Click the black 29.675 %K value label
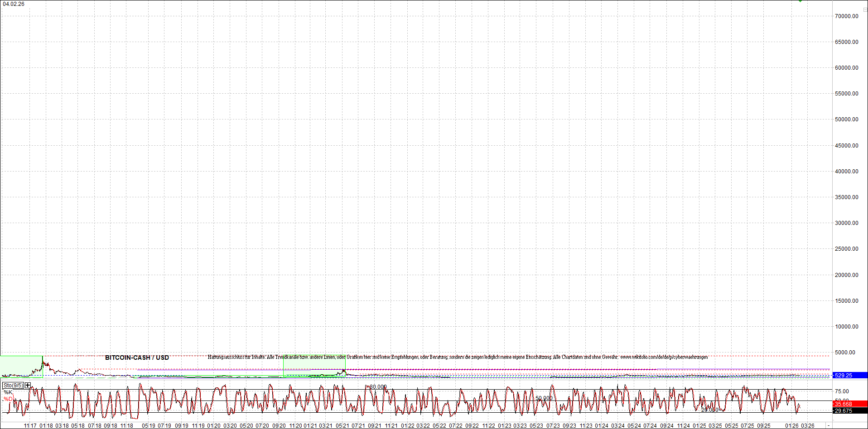Image resolution: width=868 pixels, height=429 pixels. pyautogui.click(x=849, y=411)
